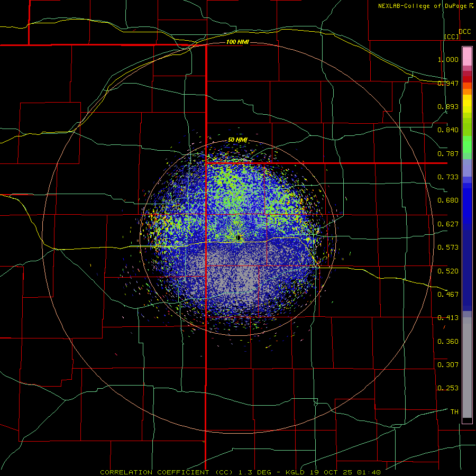This screenshot has width=476, height=476.
Task: Click the 0.787 color scale value
Action: coord(448,153)
